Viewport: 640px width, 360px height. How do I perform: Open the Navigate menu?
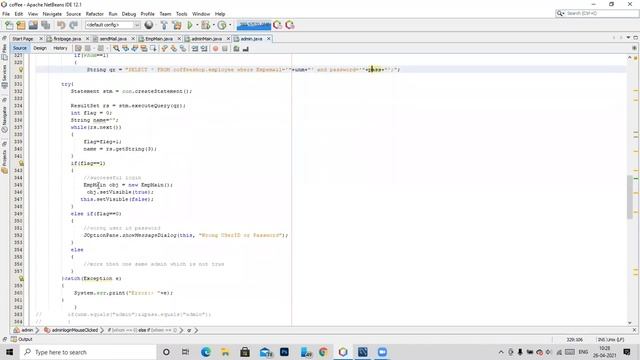(x=52, y=14)
